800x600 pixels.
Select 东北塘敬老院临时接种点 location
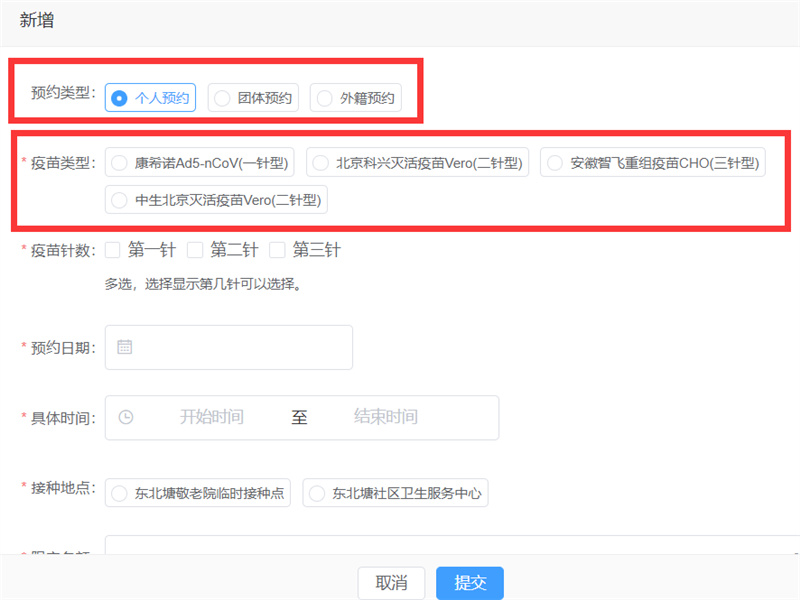198,493
